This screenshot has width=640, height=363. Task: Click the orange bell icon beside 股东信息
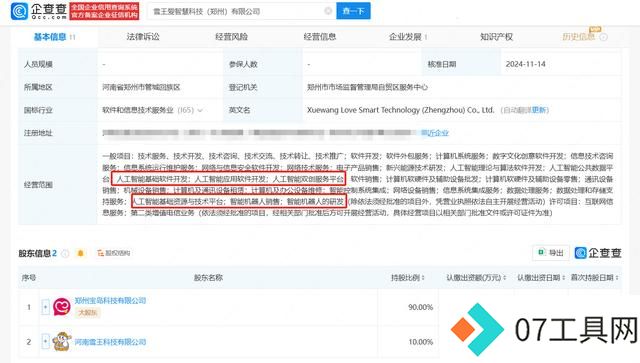(x=81, y=253)
